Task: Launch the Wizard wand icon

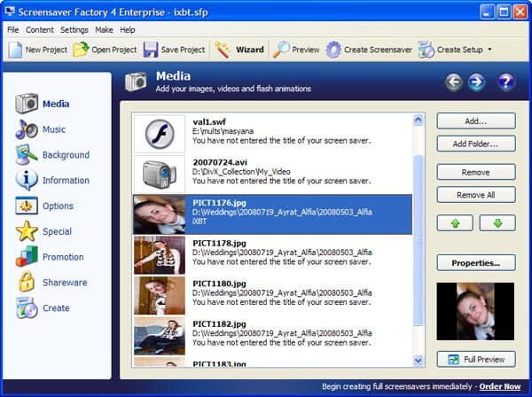Action: click(x=223, y=50)
